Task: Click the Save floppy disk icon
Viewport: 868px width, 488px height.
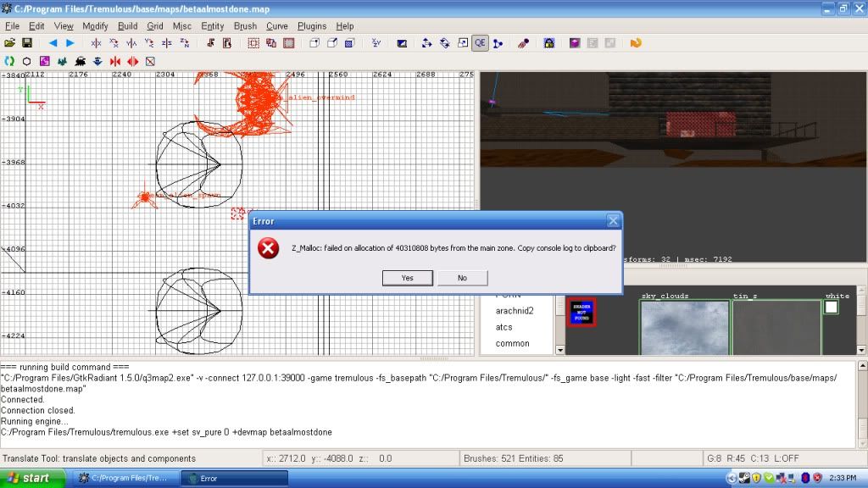Action: point(27,43)
